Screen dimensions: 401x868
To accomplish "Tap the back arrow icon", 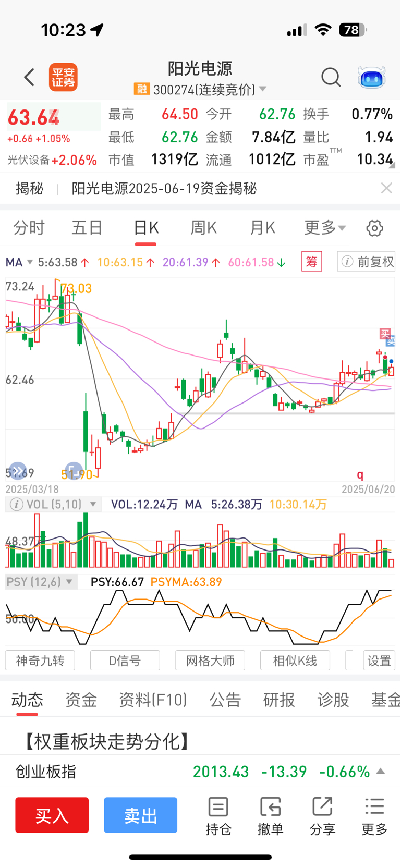I will click(29, 77).
